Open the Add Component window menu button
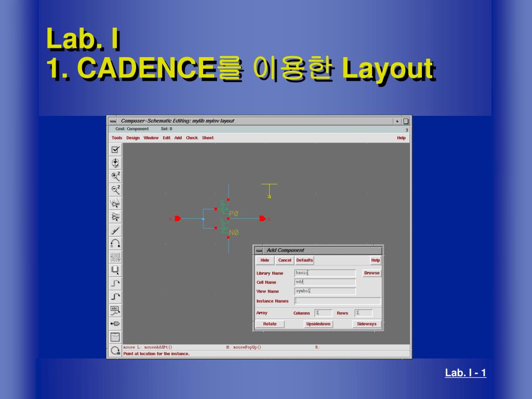Viewport: 532px width, 399px height. click(x=259, y=250)
